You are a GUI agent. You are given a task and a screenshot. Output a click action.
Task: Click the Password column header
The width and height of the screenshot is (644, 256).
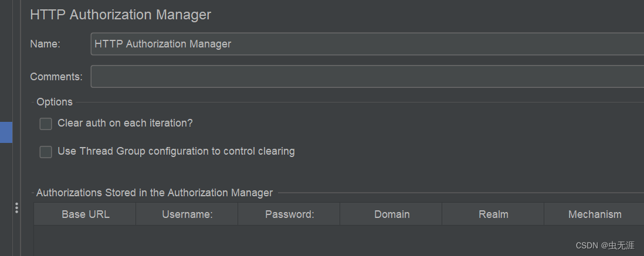pos(289,214)
